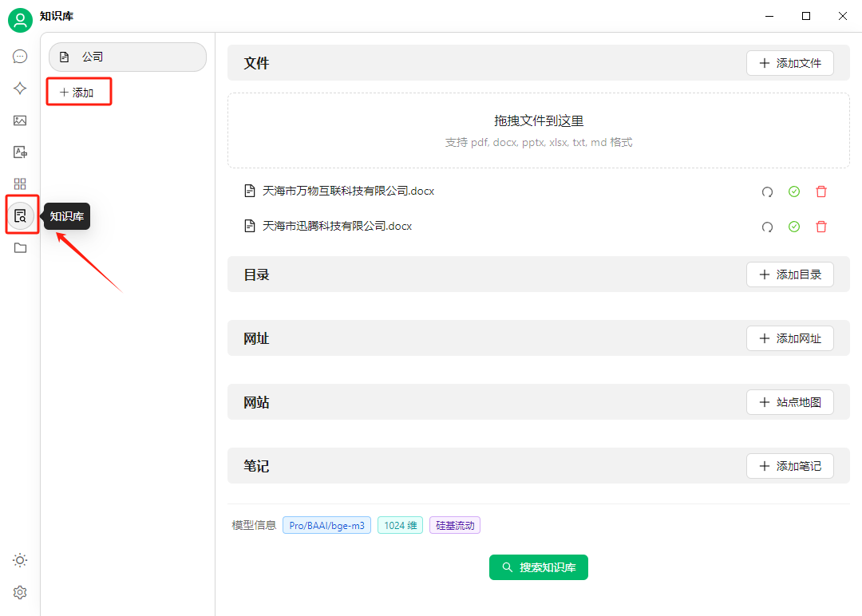Select the AI assistant sparkle icon
Viewport: 862px width, 616px height.
click(20, 88)
